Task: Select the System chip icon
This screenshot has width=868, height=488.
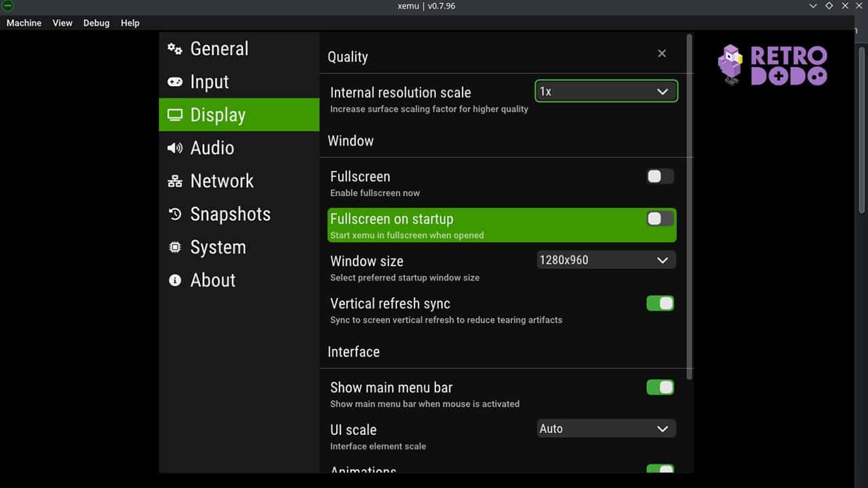Action: [174, 247]
